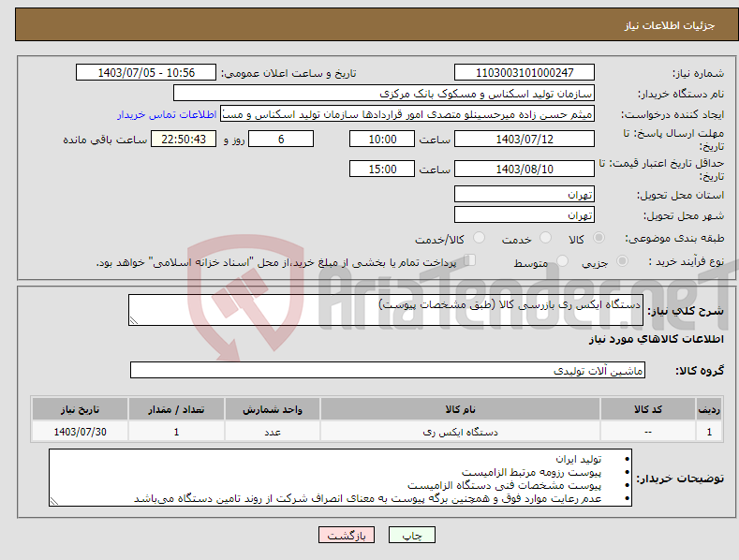Click the تولید ایران note line

[578, 459]
